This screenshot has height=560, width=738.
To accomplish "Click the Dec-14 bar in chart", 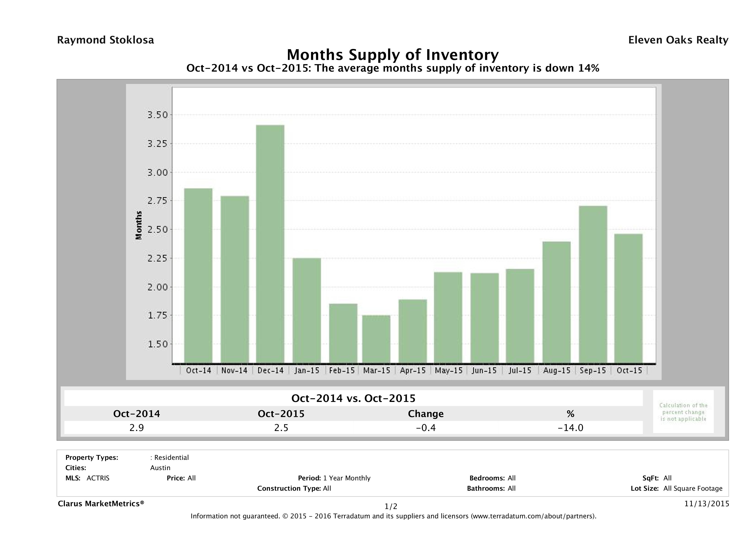I will click(x=270, y=244).
